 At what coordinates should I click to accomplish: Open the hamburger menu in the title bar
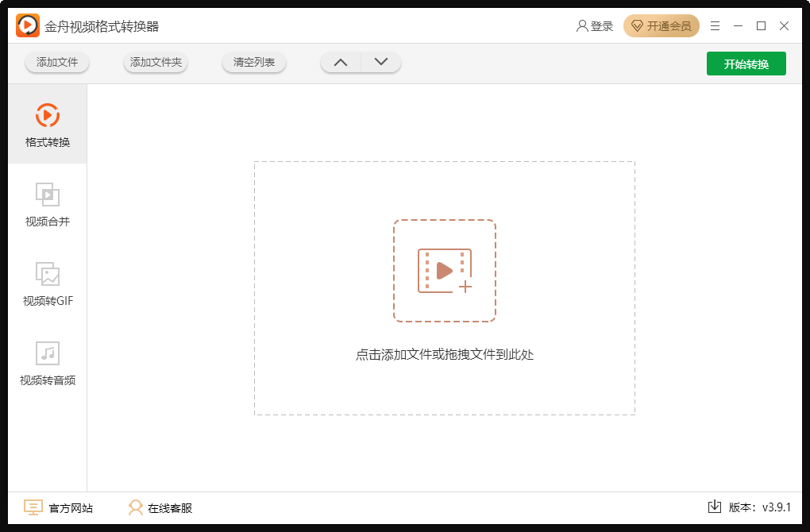click(715, 25)
